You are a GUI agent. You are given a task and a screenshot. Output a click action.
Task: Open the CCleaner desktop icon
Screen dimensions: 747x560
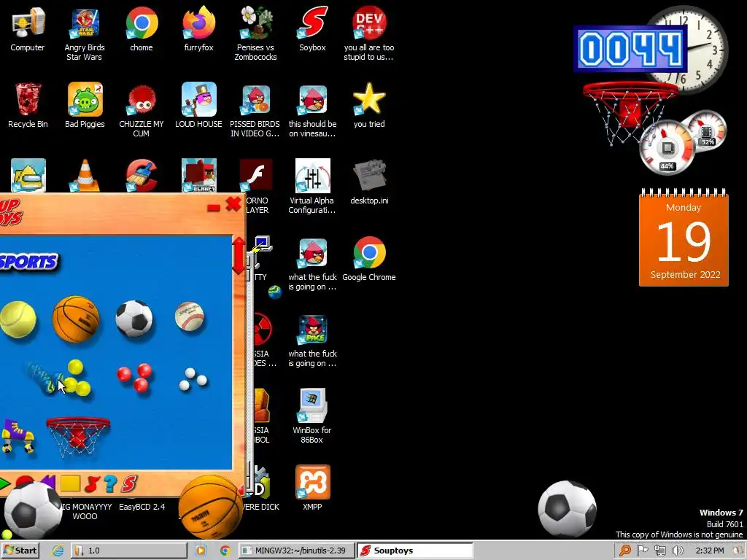[x=142, y=176]
